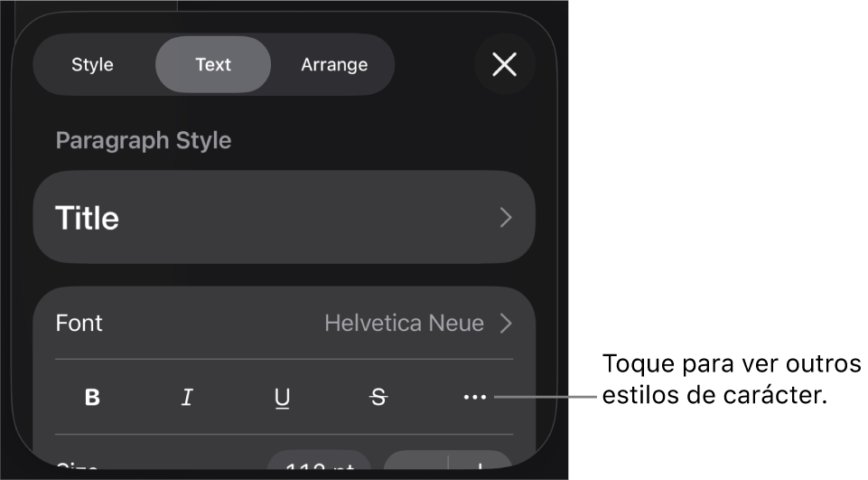
Task: Expand the chevron next to Helvetica Neue
Action: click(506, 323)
